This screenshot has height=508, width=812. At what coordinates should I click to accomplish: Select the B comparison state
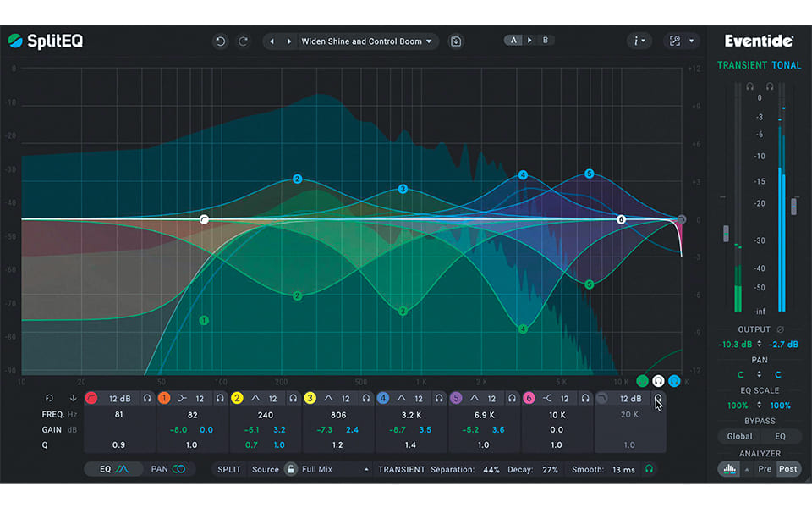545,40
